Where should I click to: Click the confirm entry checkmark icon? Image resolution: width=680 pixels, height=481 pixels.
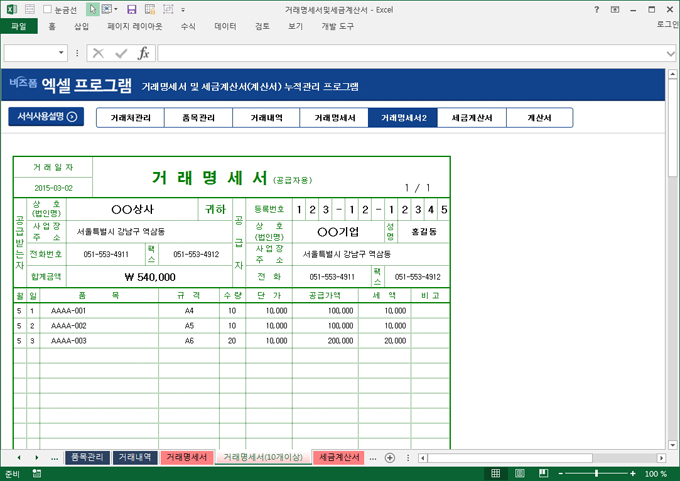[x=121, y=53]
